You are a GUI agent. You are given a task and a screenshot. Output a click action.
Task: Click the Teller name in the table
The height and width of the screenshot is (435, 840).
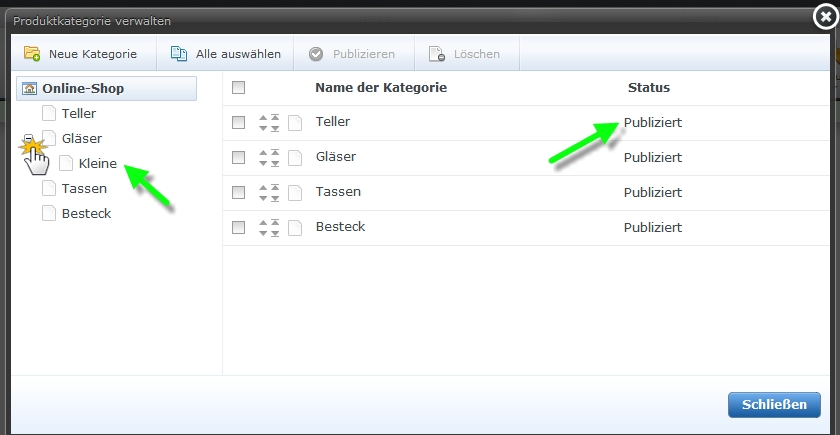coord(333,122)
